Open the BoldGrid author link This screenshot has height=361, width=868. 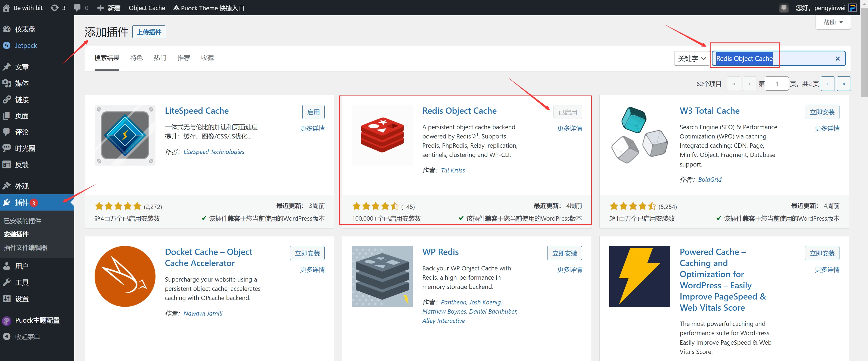[710, 179]
